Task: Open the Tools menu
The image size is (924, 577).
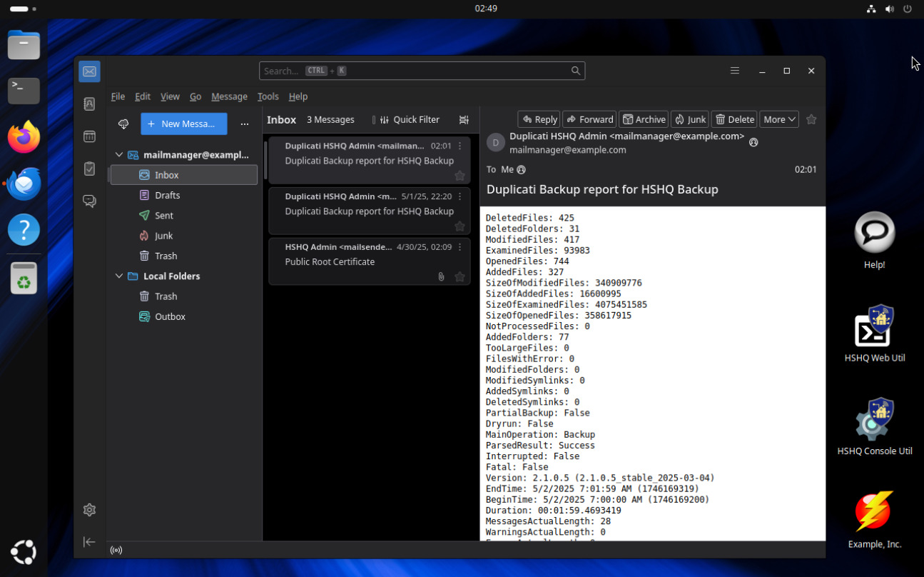Action: (268, 96)
